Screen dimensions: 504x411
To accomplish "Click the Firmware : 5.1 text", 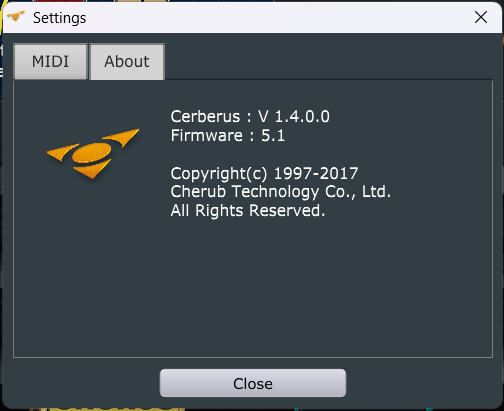I will [228, 136].
